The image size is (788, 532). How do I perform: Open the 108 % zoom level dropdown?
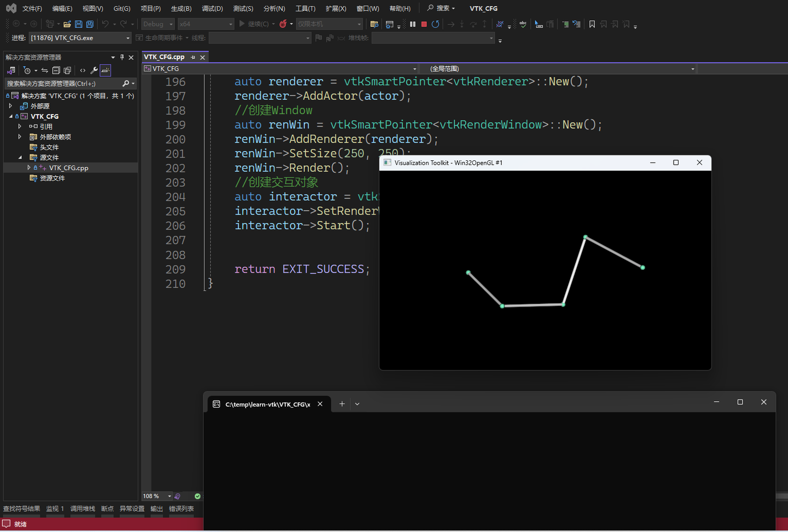click(x=158, y=496)
